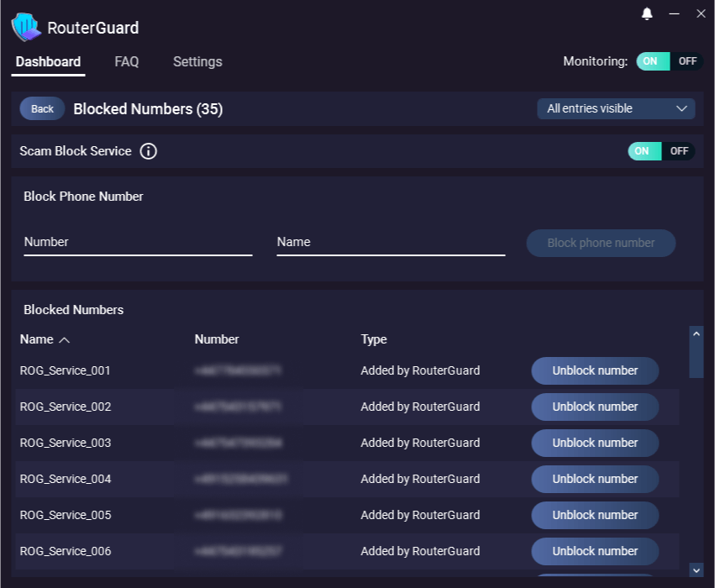Click the RouterGuard shield logo
This screenshot has height=588, width=715.
[25, 27]
